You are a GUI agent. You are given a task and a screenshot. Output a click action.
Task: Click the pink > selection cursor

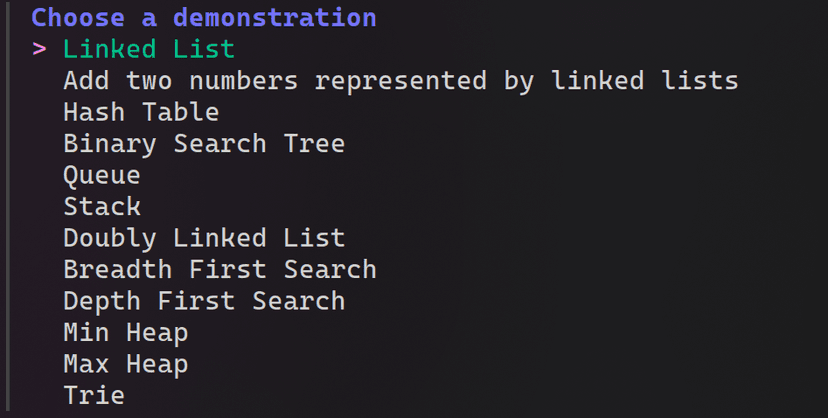point(40,49)
